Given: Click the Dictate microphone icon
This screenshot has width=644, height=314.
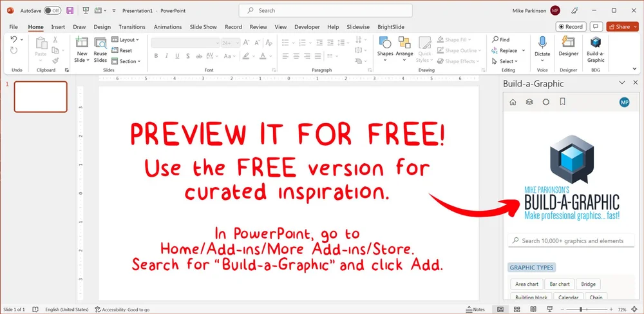Looking at the screenshot, I should coord(542,43).
